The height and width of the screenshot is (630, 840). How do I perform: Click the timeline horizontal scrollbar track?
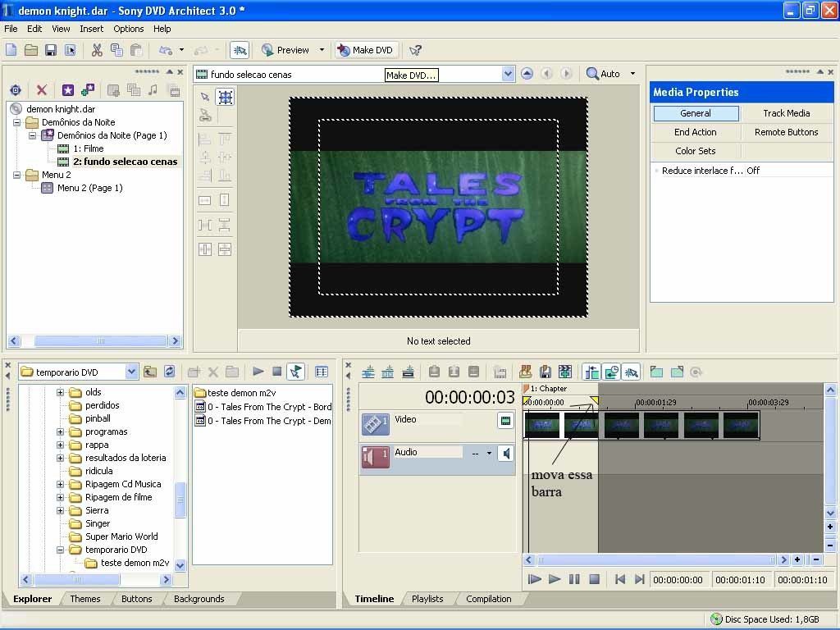656,559
